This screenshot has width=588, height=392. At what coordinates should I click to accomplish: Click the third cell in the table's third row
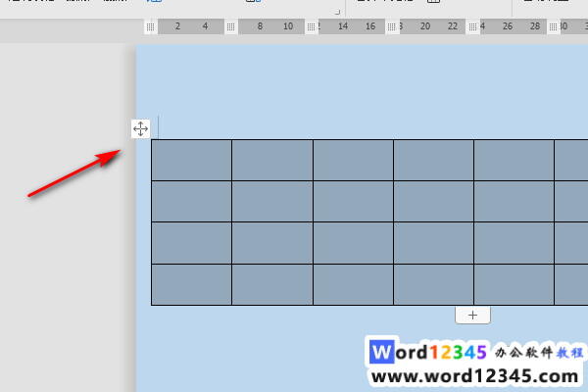(x=353, y=243)
